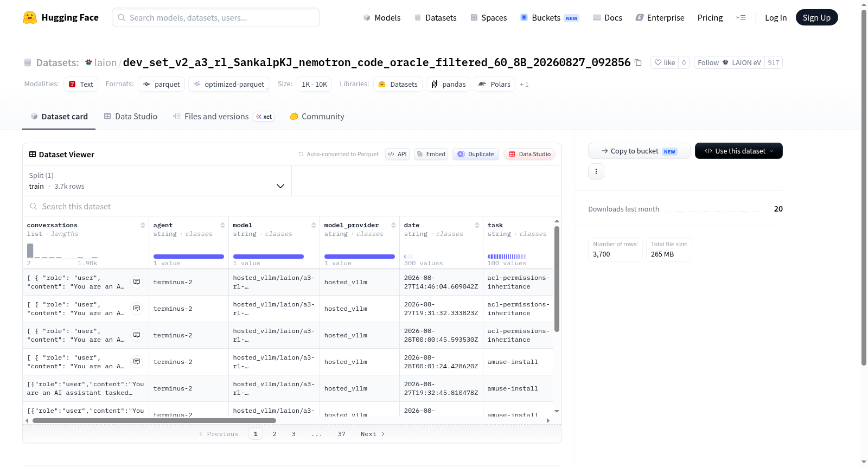Open the Spaces page
Screen dimensions: 868x467
[x=488, y=17]
